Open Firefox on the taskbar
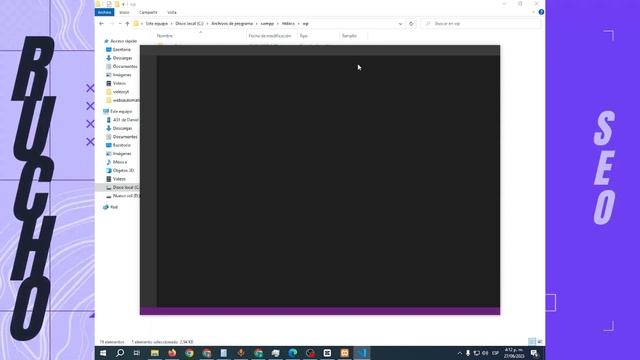This screenshot has width=640, height=360. [x=172, y=353]
